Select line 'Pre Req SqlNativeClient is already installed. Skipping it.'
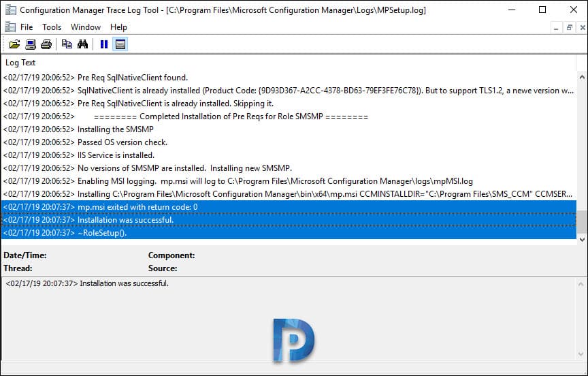The width and height of the screenshot is (588, 376). click(x=289, y=104)
